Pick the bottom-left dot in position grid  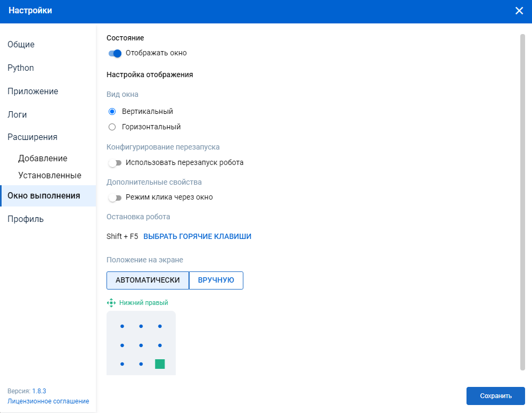[x=122, y=364]
